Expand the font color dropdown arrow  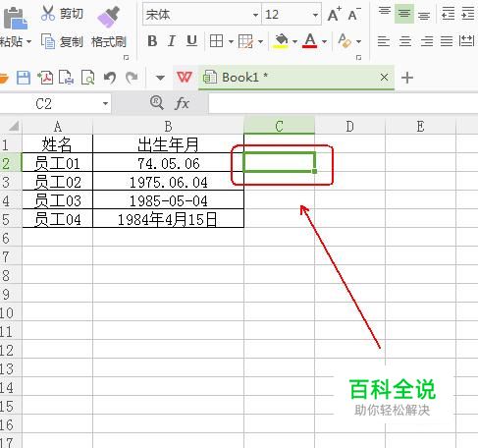324,41
